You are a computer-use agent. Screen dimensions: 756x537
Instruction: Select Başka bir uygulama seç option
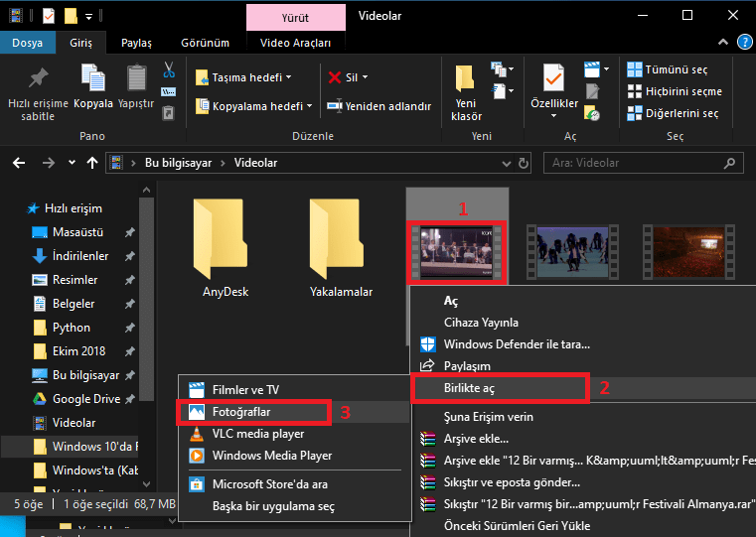[273, 506]
